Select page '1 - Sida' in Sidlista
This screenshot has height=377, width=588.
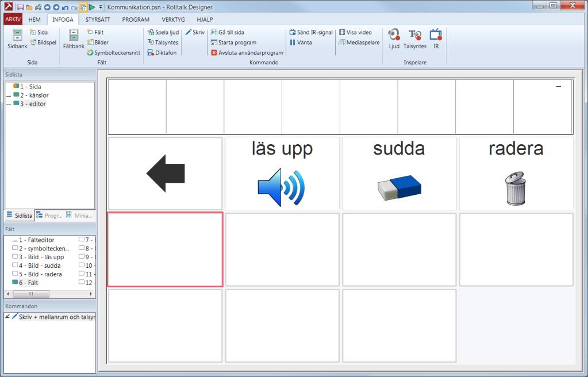click(x=28, y=87)
